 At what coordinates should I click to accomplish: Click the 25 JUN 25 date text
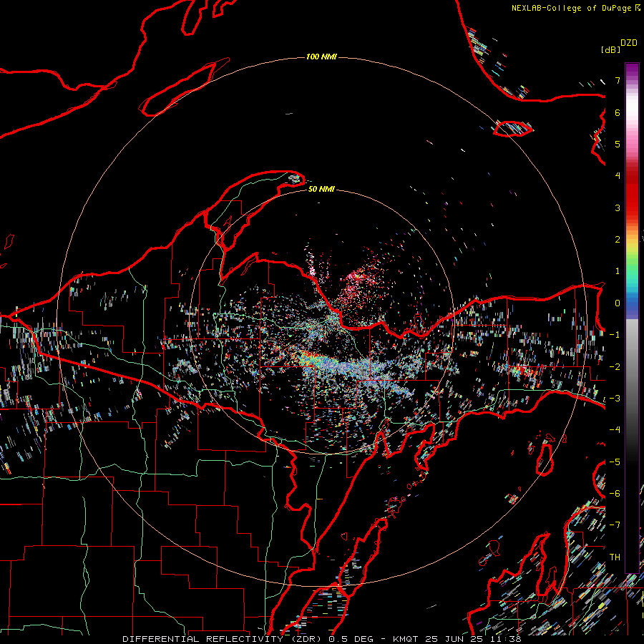pos(454,639)
